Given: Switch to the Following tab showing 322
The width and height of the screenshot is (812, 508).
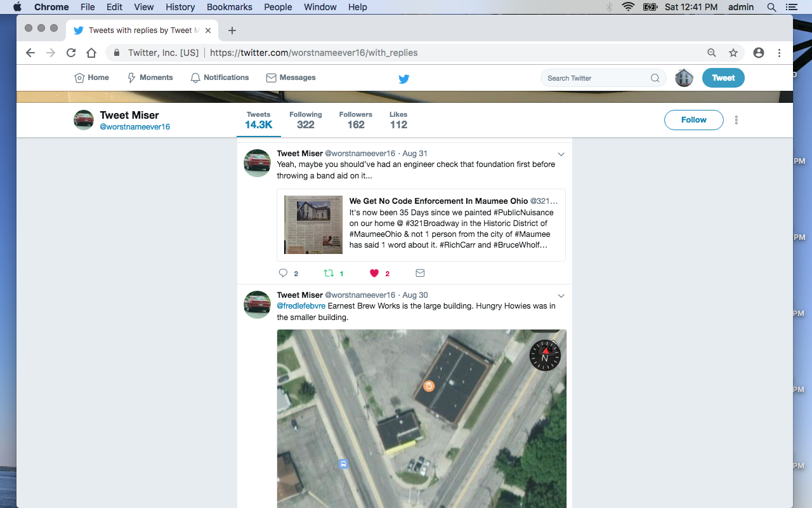Looking at the screenshot, I should coord(306,120).
